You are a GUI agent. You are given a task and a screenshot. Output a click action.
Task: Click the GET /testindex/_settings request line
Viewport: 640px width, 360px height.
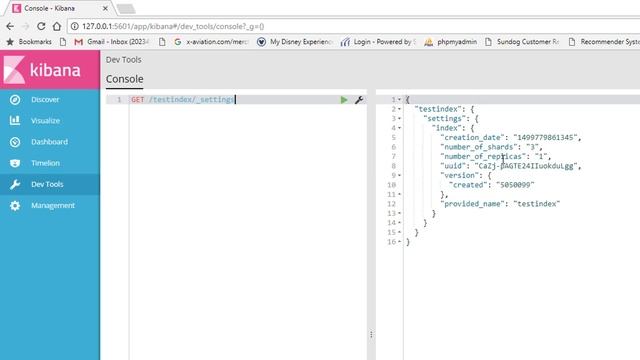point(183,100)
